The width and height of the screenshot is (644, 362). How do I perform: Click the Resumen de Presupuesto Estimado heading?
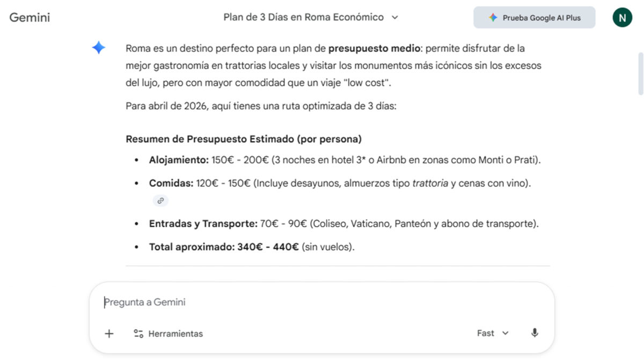point(244,139)
